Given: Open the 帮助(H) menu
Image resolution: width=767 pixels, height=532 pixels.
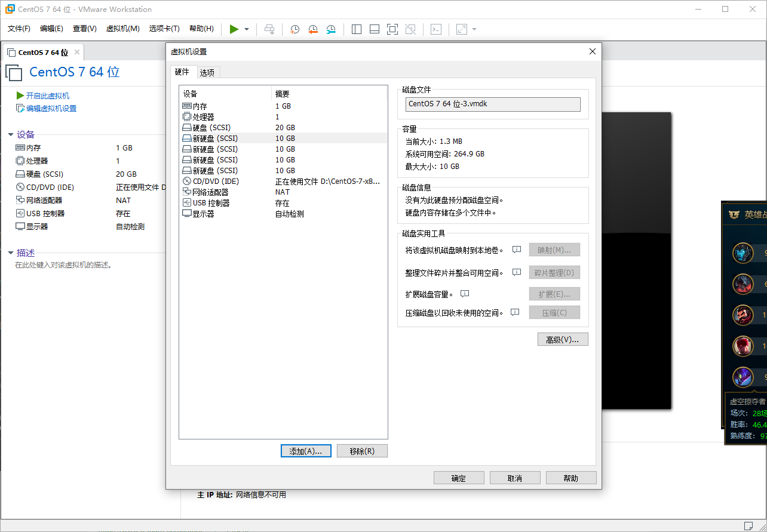Looking at the screenshot, I should click(x=201, y=29).
